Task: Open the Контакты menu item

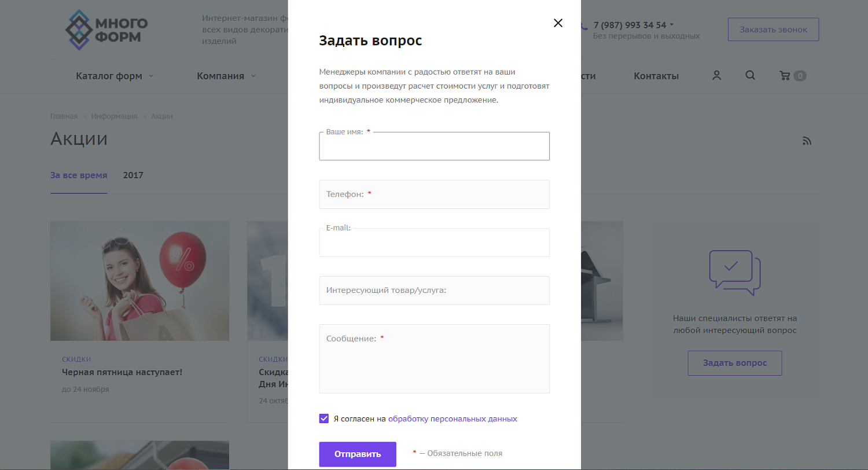Action: [x=656, y=75]
